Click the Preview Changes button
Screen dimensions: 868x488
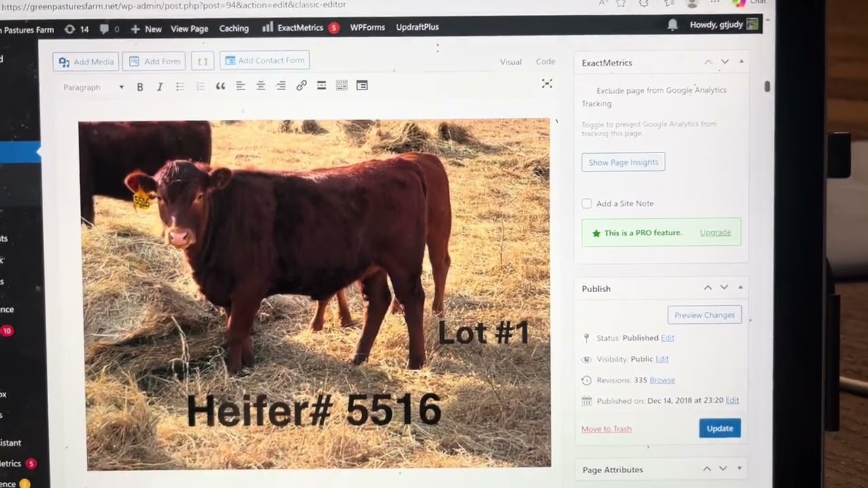point(705,315)
